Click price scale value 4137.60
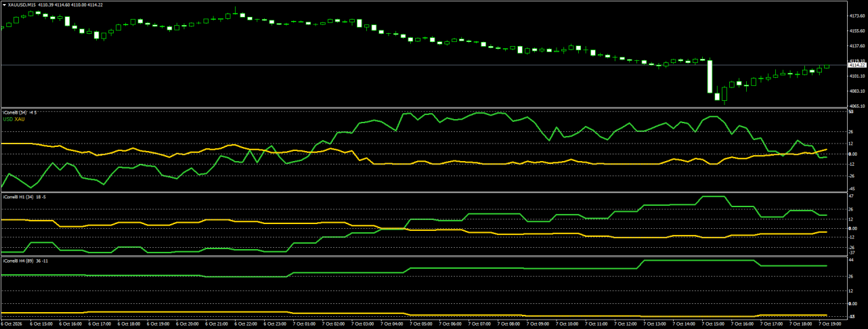Image resolution: width=868 pixels, height=329 pixels. (x=856, y=46)
